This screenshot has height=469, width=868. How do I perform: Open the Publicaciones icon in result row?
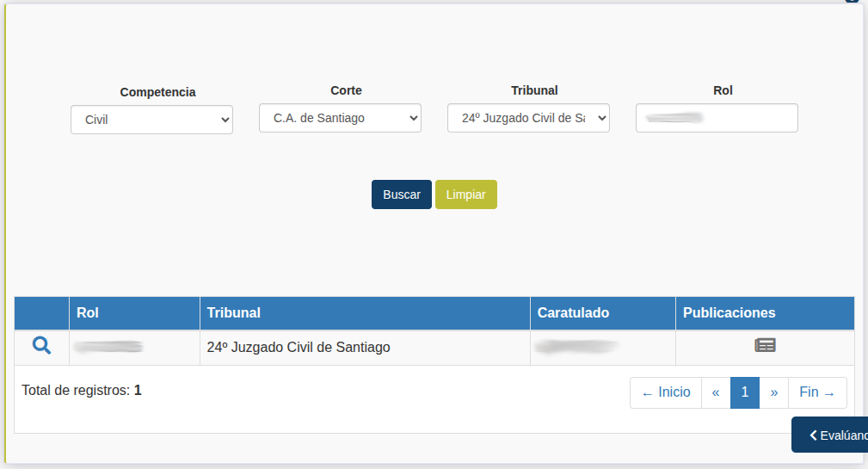point(765,345)
